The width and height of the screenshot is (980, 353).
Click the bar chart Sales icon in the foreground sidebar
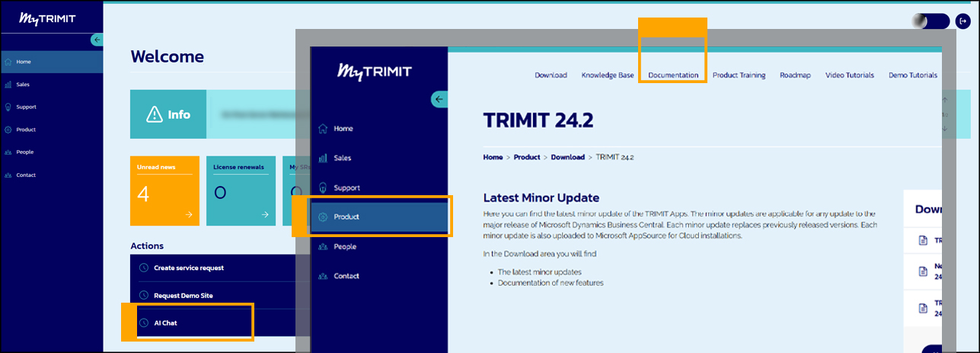click(323, 158)
